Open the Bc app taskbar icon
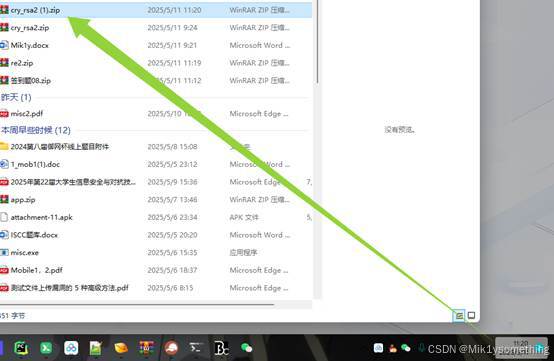The height and width of the screenshot is (361, 554). click(x=221, y=348)
